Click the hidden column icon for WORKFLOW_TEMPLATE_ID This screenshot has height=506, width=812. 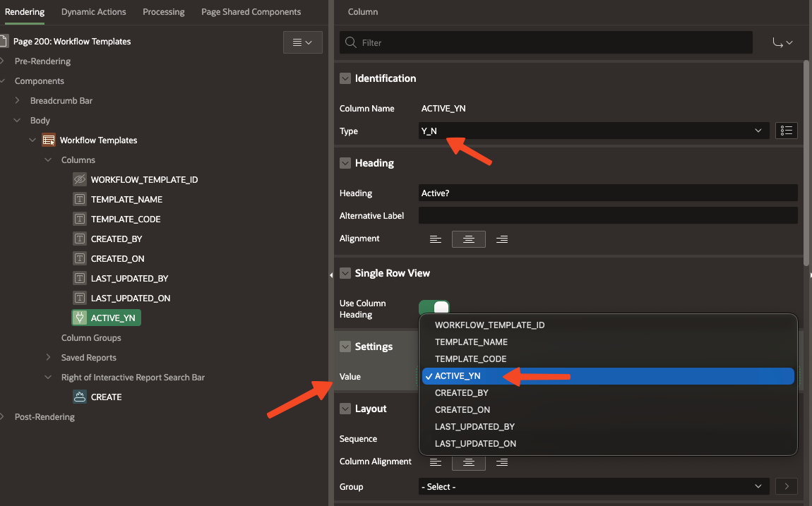pyautogui.click(x=79, y=179)
